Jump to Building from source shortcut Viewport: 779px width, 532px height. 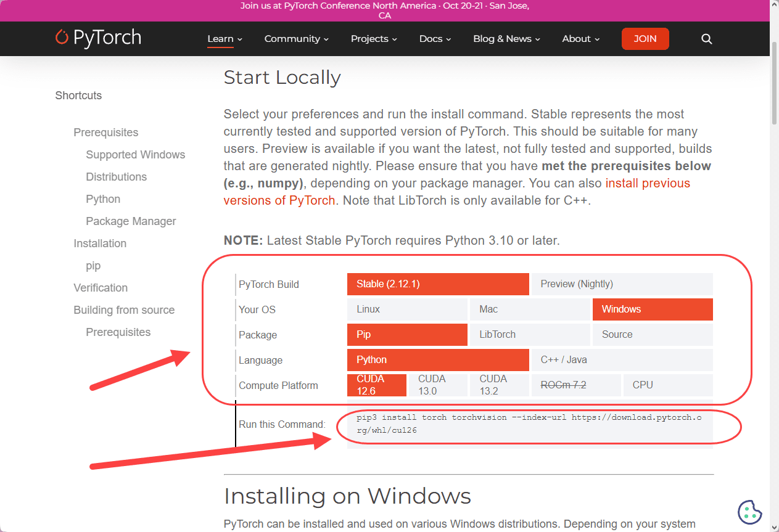click(124, 310)
